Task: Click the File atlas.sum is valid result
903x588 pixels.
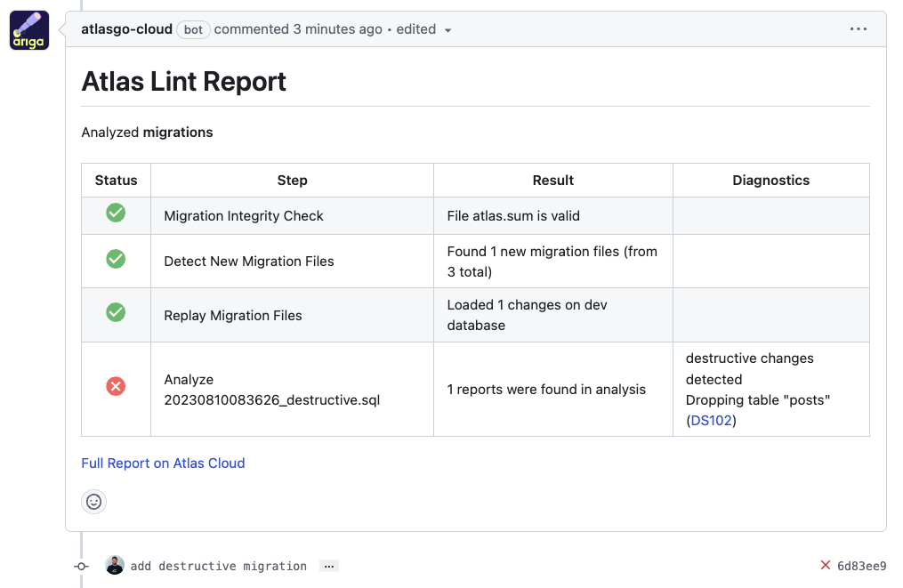Action: click(513, 216)
